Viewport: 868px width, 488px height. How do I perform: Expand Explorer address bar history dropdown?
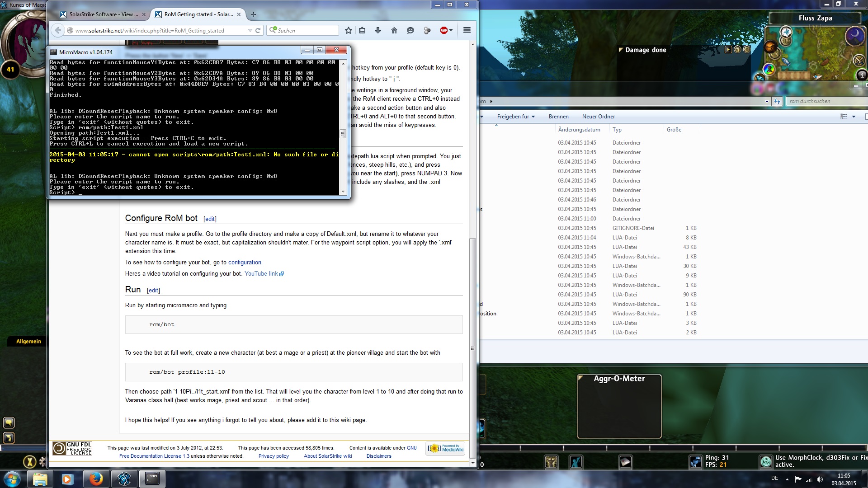click(x=767, y=101)
